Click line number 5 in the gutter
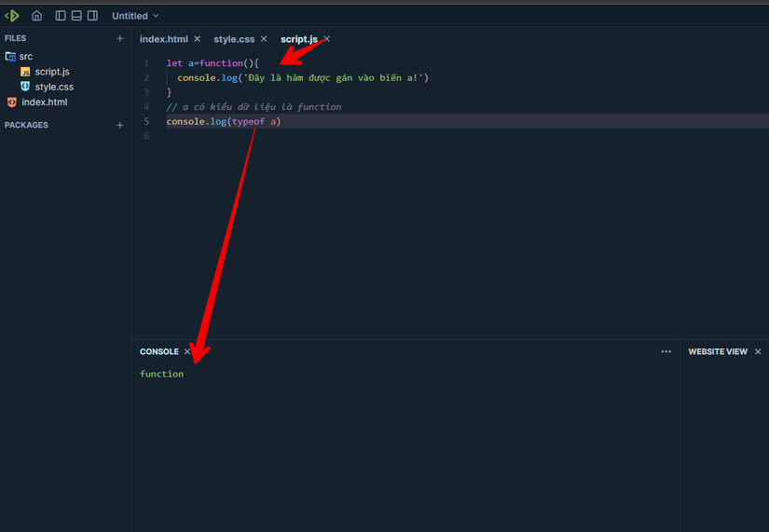The width and height of the screenshot is (769, 532). (x=146, y=122)
